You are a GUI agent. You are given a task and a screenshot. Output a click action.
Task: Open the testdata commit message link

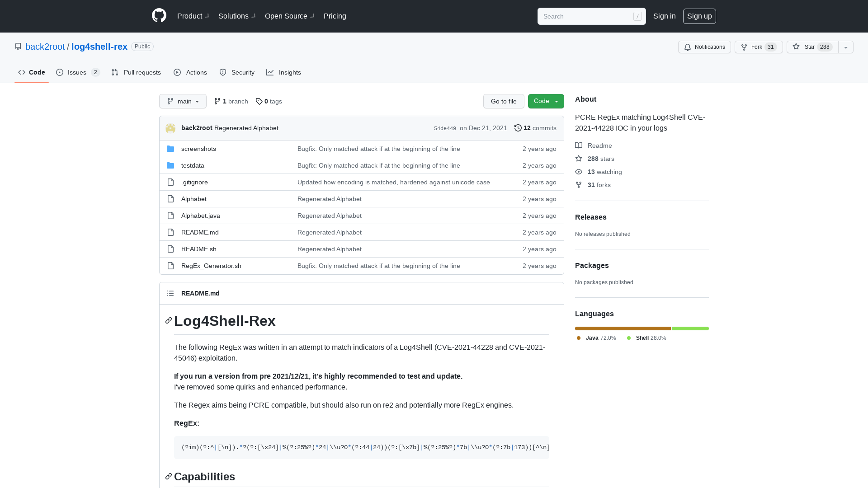click(x=379, y=165)
